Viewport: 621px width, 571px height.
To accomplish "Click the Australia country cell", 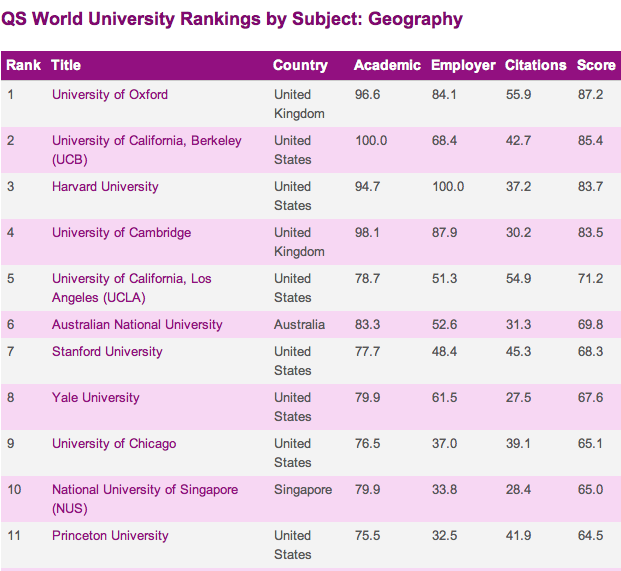I will [x=299, y=325].
